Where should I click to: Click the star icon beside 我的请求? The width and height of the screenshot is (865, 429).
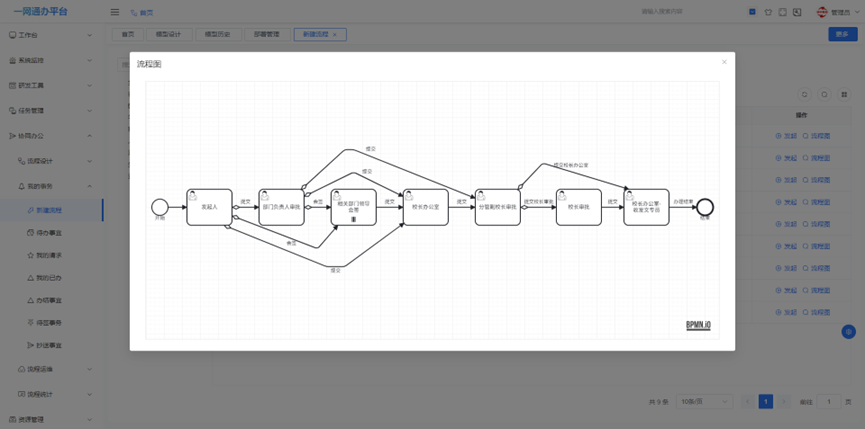click(31, 255)
